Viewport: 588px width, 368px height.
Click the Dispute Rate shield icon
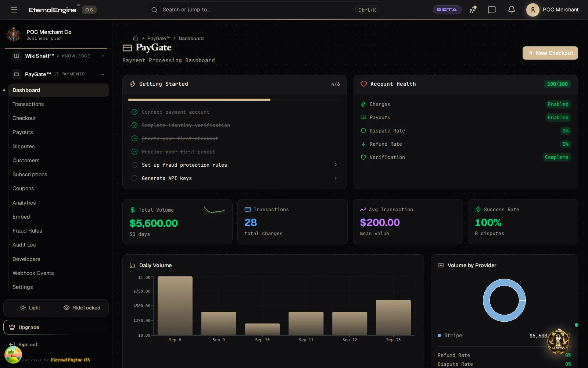pos(363,131)
